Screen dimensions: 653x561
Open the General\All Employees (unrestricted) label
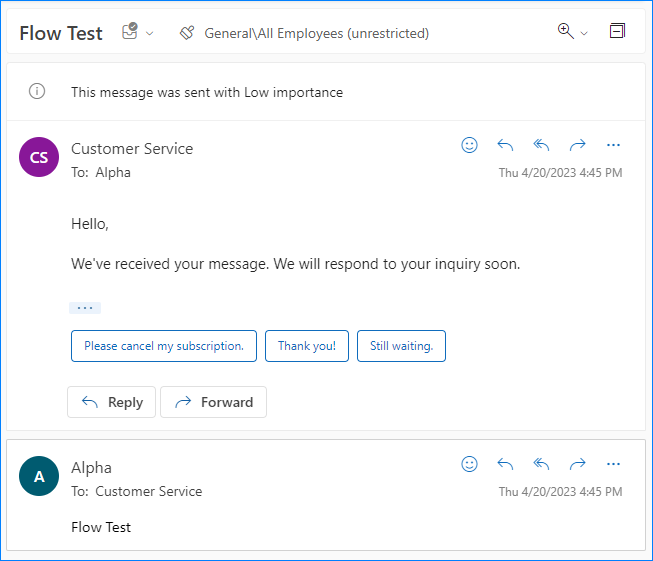(x=317, y=33)
